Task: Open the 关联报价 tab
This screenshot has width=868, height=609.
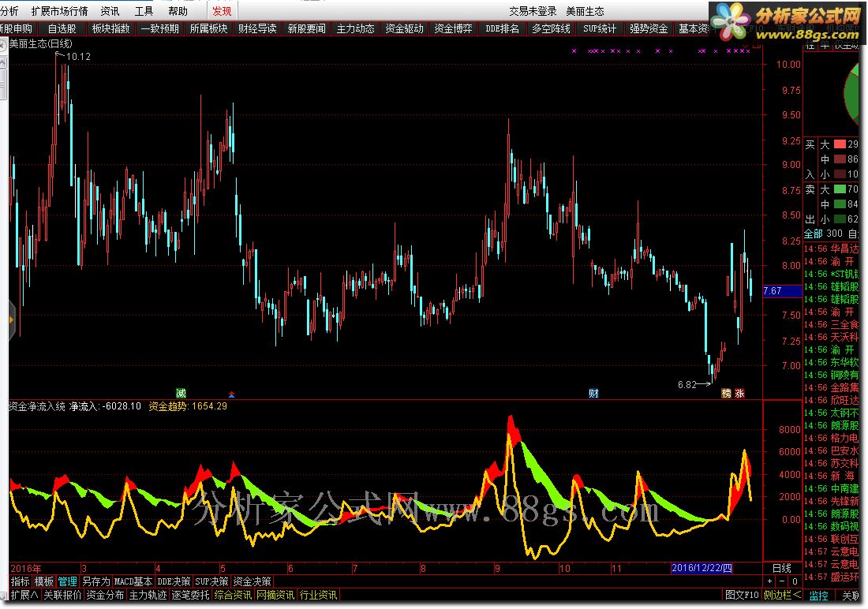Action: [62, 595]
